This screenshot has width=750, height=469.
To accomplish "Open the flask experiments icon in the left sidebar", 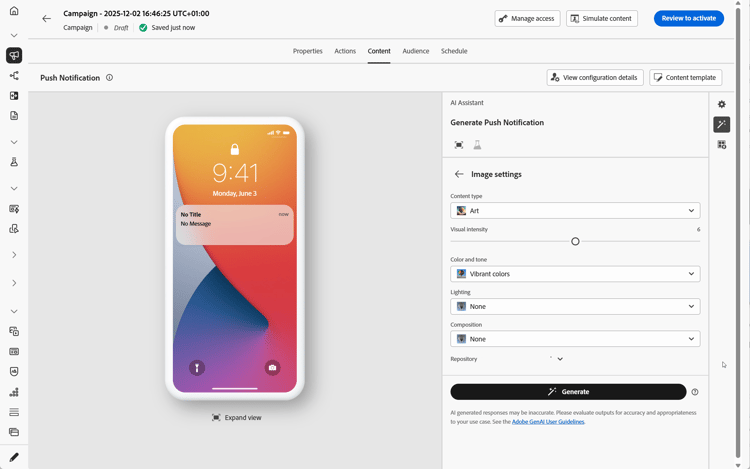I will [14, 162].
